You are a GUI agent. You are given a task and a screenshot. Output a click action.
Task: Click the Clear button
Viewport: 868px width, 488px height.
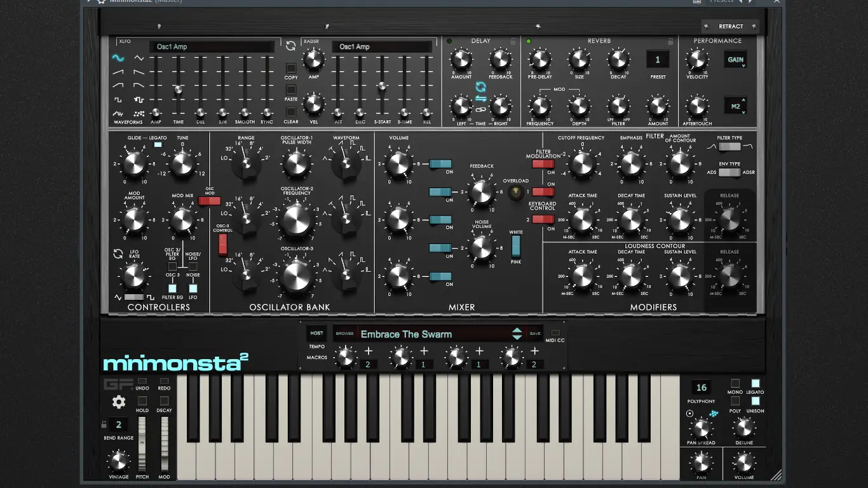291,112
